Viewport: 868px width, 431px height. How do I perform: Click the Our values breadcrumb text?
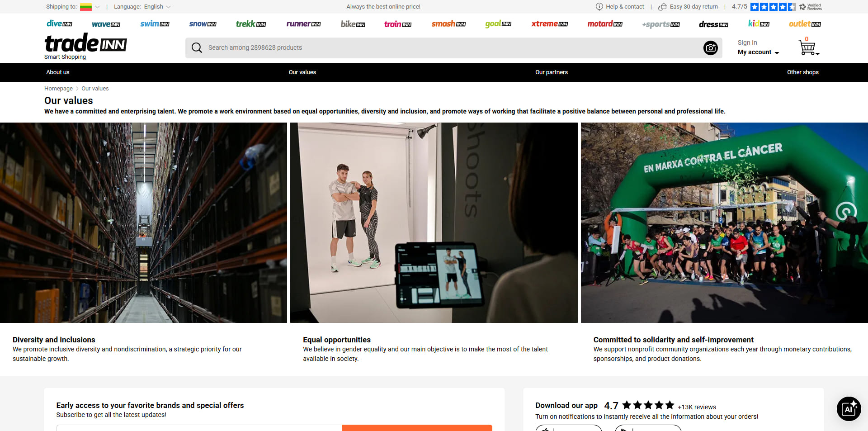click(x=95, y=89)
